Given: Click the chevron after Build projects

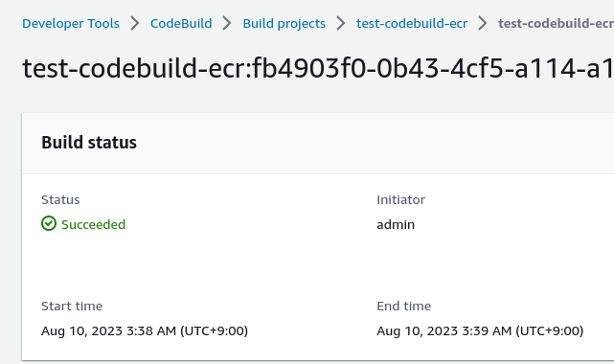Looking at the screenshot, I should (341, 24).
